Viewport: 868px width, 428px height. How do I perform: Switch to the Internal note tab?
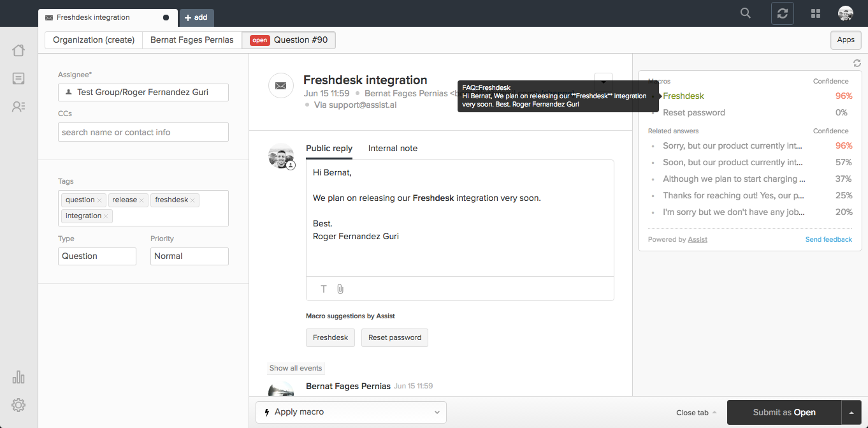393,148
